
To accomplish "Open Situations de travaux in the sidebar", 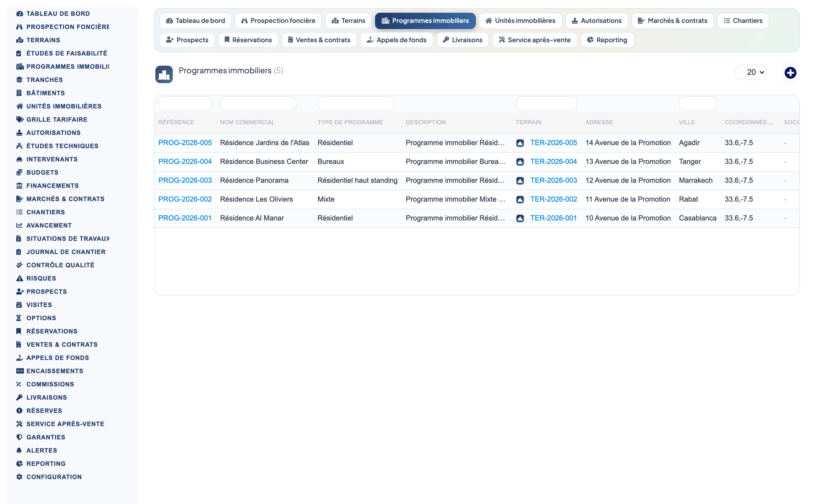I will (67, 239).
